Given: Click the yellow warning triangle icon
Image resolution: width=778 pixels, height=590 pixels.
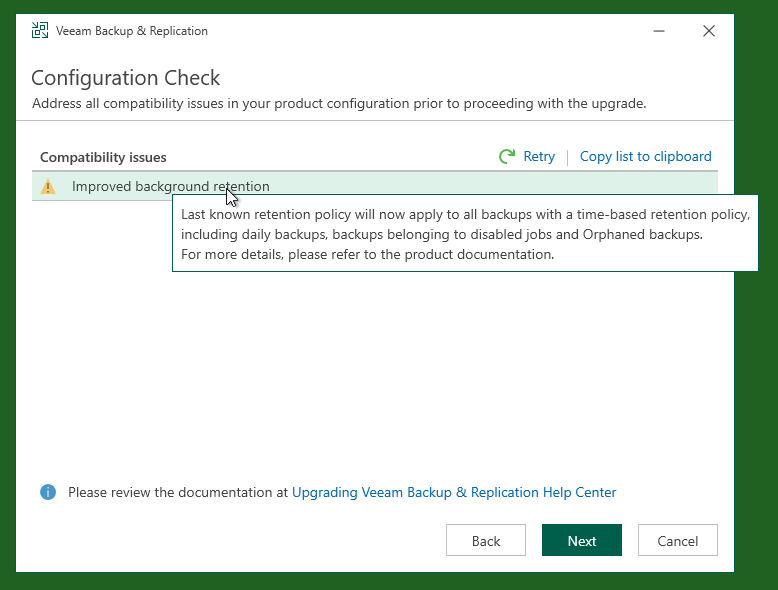Looking at the screenshot, I should pyautogui.click(x=48, y=187).
